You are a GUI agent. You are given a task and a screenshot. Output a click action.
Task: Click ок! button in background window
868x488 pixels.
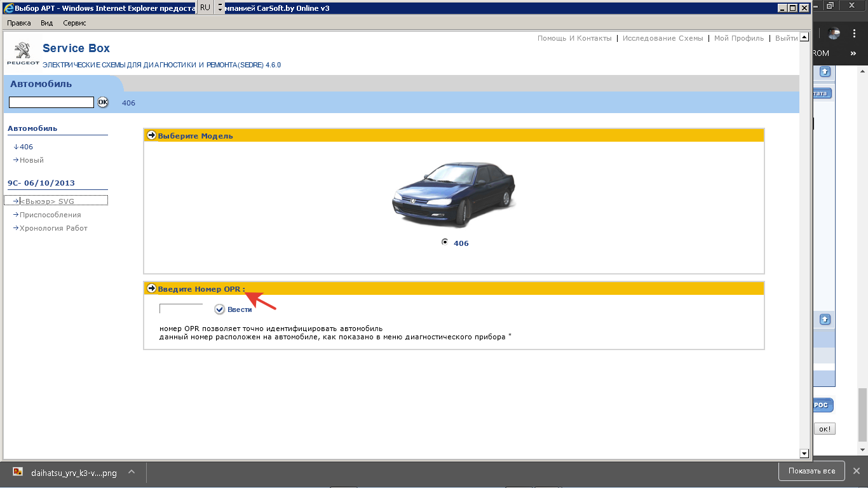[824, 429]
